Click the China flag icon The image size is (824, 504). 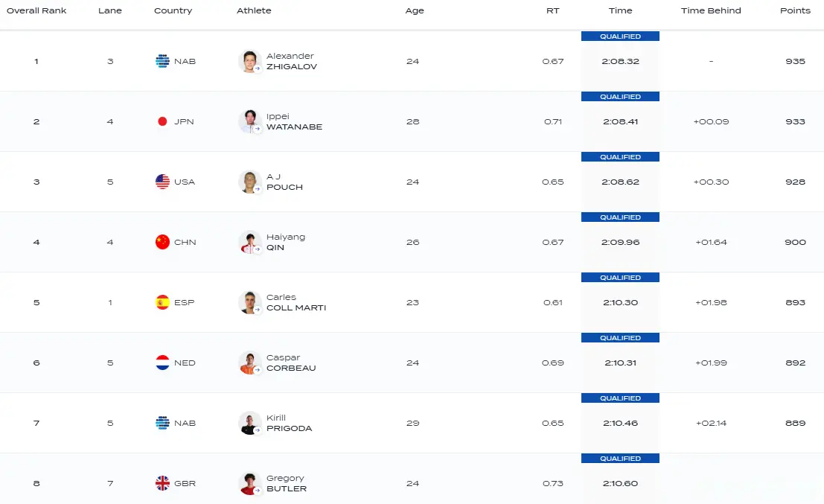[162, 242]
